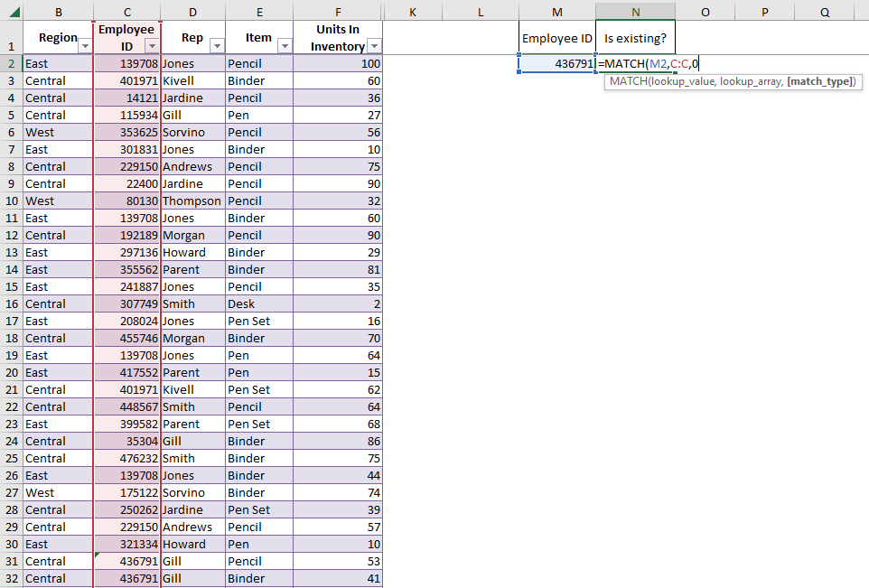Open the Item column filter dropdown

[284, 45]
